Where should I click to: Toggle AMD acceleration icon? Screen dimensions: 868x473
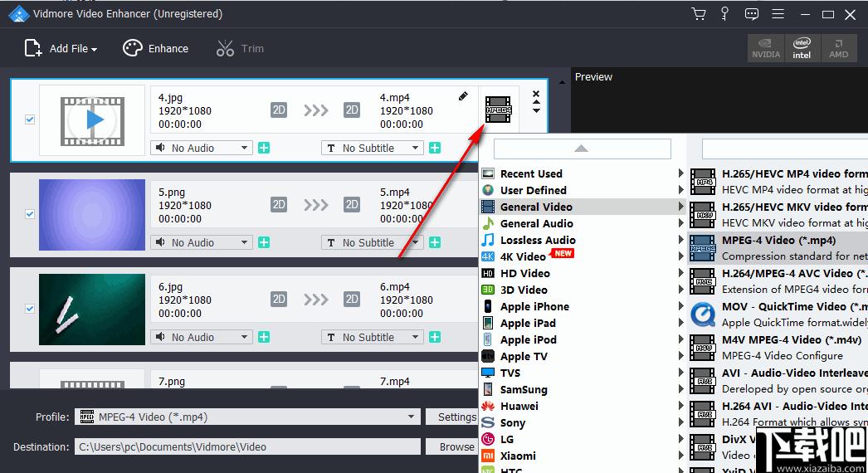[839, 48]
